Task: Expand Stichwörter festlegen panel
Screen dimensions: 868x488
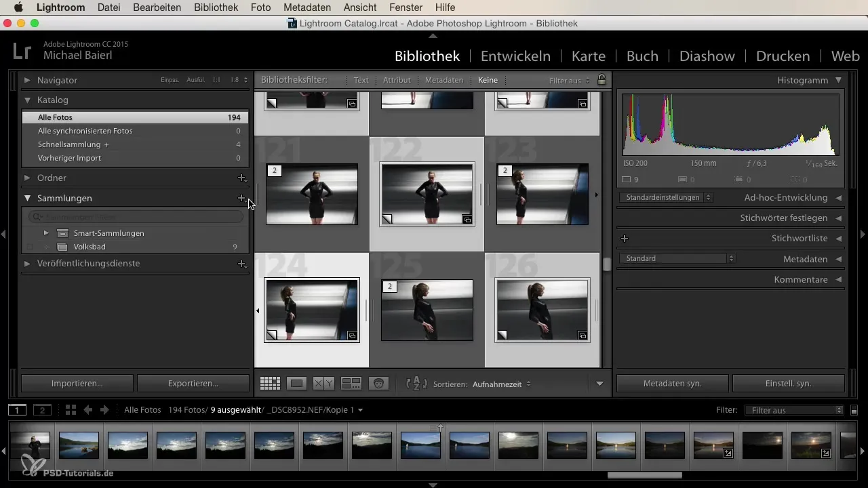Action: click(839, 218)
